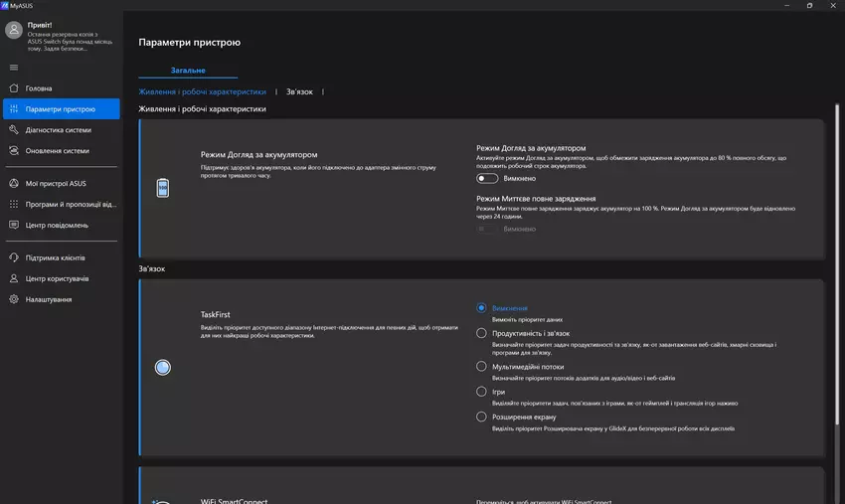This screenshot has height=504, width=845.
Task: Select Продуктивність і зв'язок radio option
Action: point(482,333)
